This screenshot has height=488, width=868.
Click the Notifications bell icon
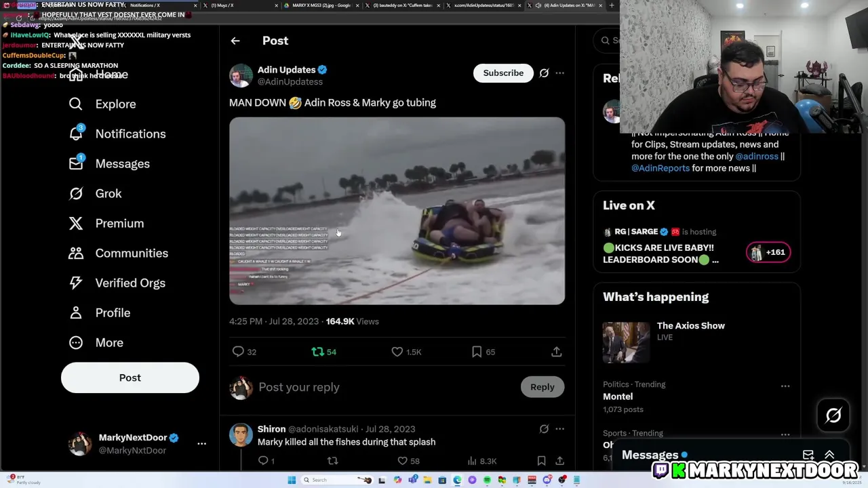76,134
